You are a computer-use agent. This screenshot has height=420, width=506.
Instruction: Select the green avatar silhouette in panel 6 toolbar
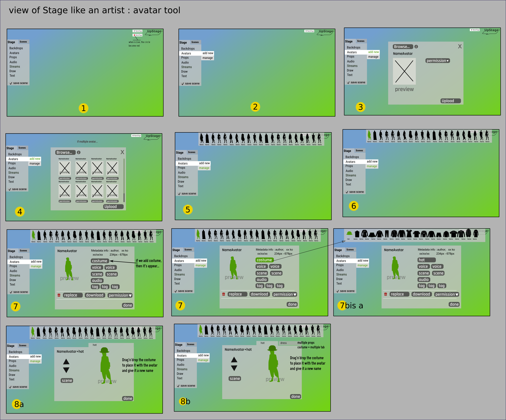click(369, 135)
